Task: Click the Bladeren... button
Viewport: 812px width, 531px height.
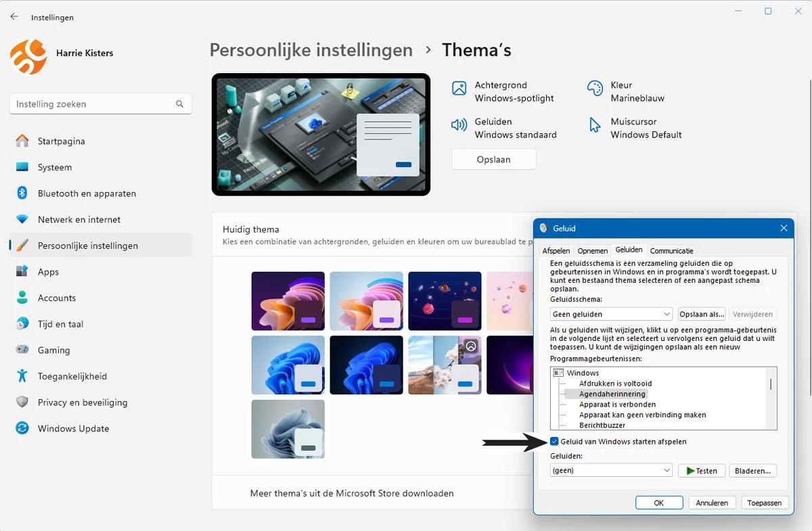Action: tap(753, 471)
